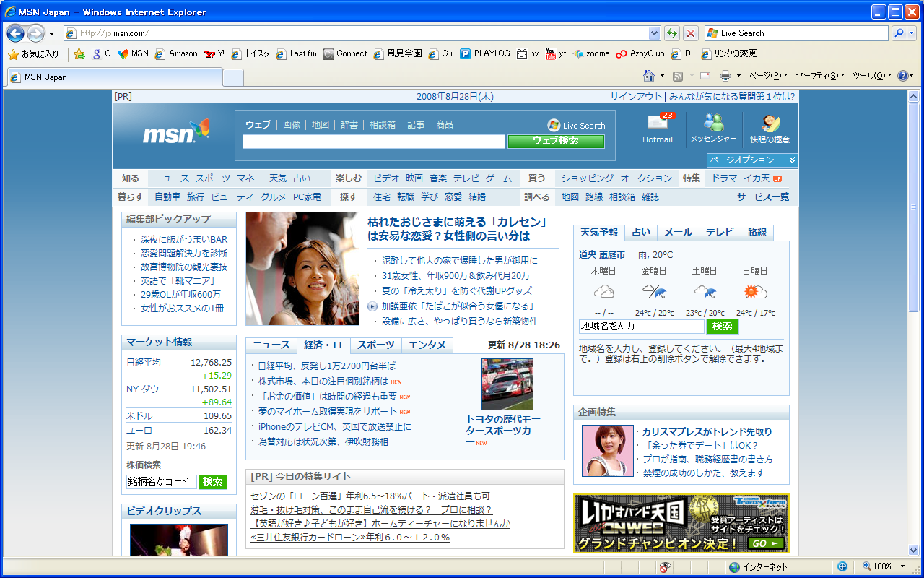Viewport: 924px width, 578px height.
Task: Click the green ウェブ検索 button
Action: tap(556, 142)
